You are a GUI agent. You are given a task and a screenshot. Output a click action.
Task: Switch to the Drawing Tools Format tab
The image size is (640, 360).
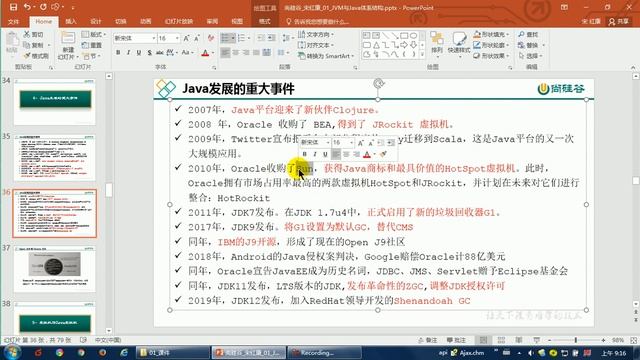tap(265, 21)
